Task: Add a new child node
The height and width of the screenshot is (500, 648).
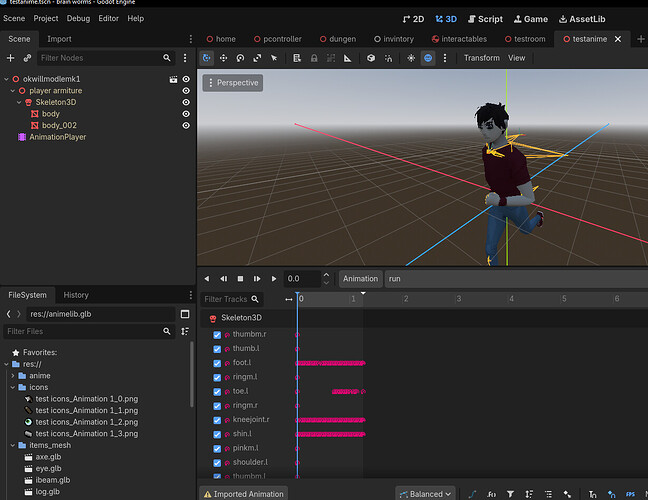Action: pos(10,58)
